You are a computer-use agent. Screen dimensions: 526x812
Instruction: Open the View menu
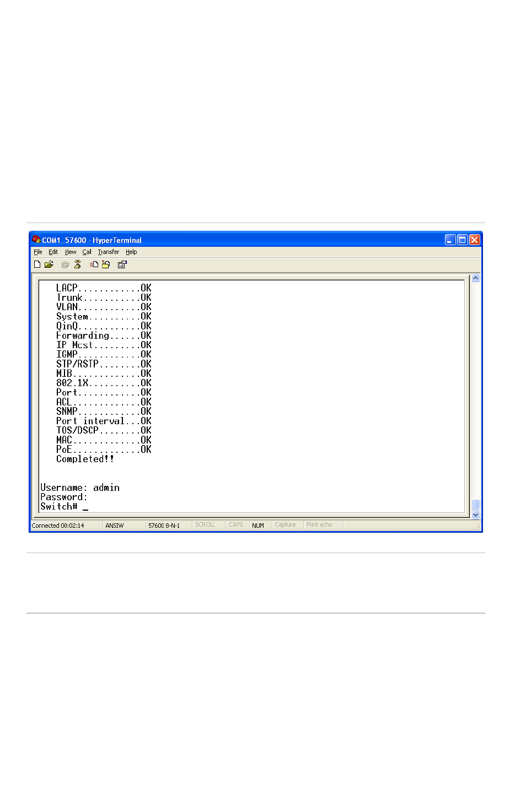point(71,252)
